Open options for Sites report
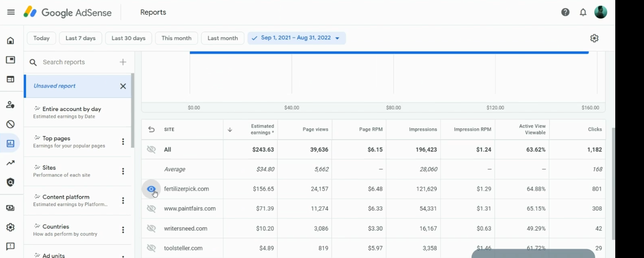This screenshot has width=644, height=258. [x=123, y=171]
